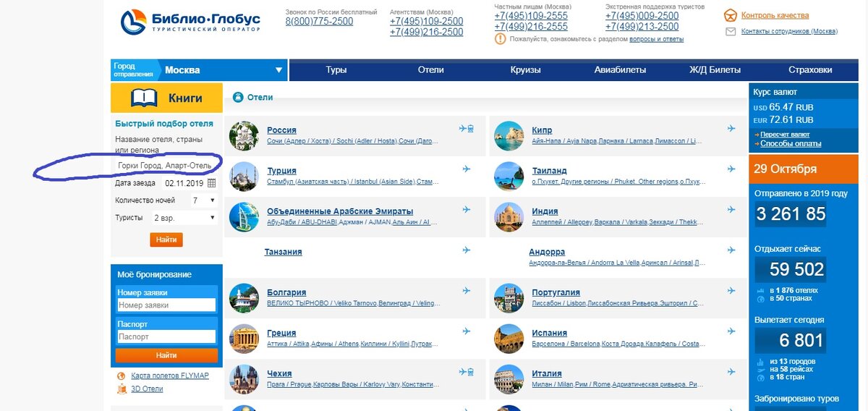Image resolution: width=868 pixels, height=411 pixels.
Task: Click the hotel name search field
Action: pyautogui.click(x=166, y=166)
